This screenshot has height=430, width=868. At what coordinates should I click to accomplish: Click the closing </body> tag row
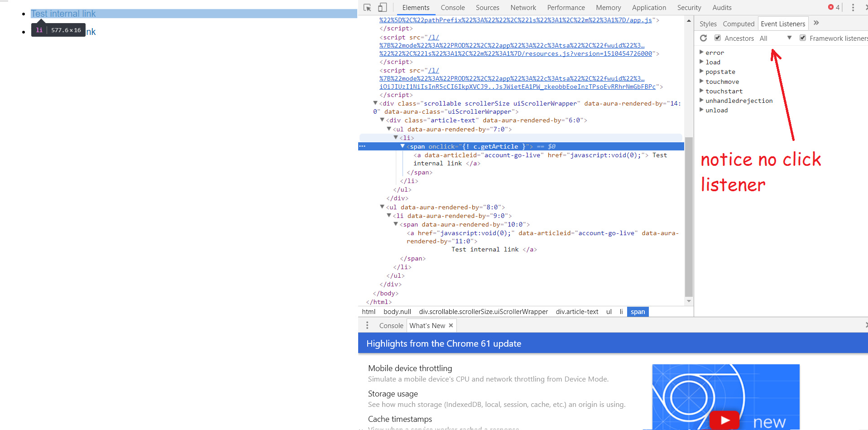[386, 293]
